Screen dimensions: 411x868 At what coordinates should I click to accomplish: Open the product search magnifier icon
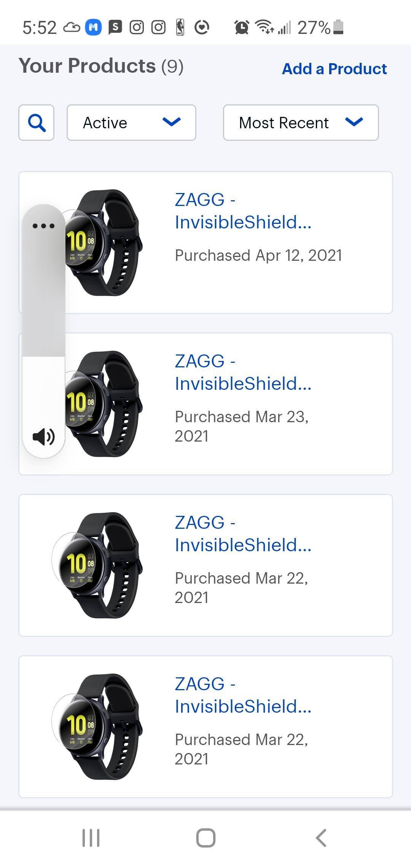tap(37, 123)
